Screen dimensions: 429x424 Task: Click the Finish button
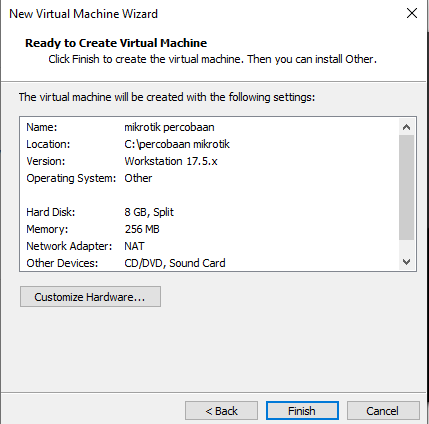click(x=302, y=411)
